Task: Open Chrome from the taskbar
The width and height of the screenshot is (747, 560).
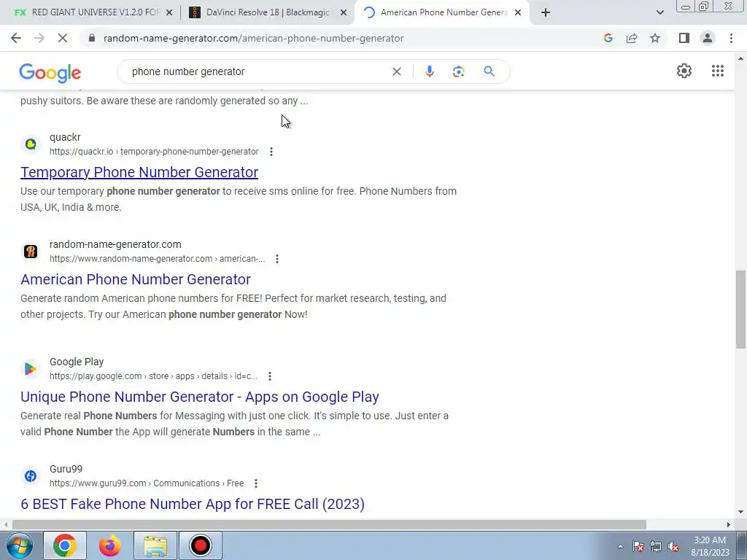Action: (x=65, y=545)
